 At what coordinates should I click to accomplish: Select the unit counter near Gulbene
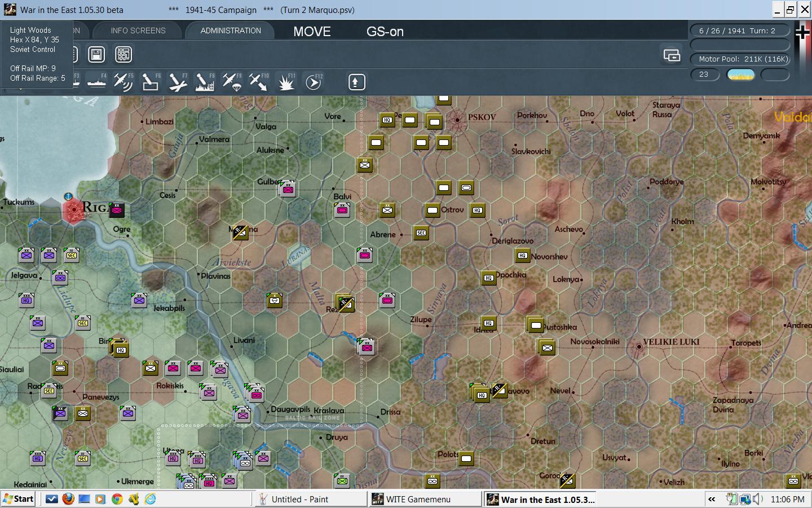point(288,189)
